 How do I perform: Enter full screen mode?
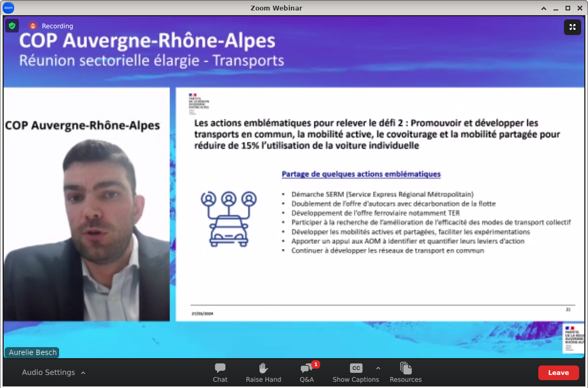572,27
